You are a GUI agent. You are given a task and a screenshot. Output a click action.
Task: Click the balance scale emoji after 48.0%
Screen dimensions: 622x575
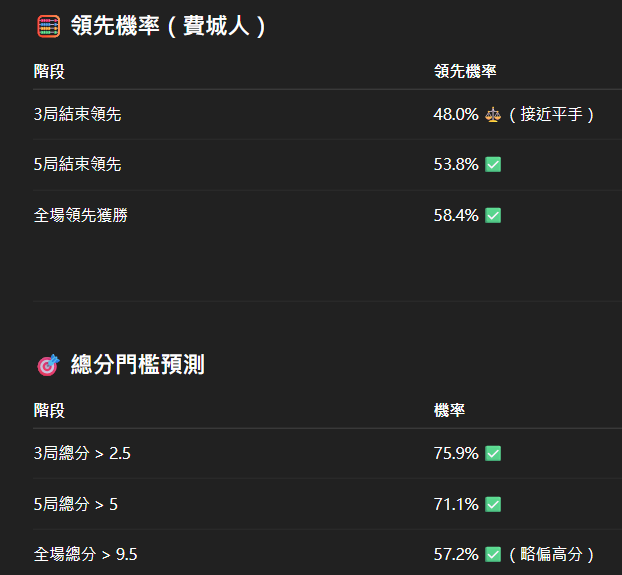493,115
